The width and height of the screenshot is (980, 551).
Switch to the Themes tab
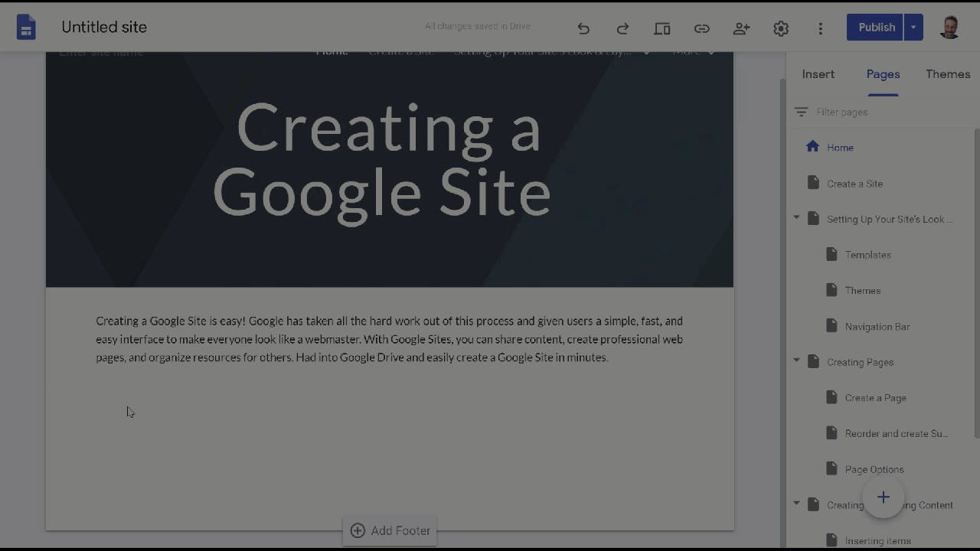[948, 74]
